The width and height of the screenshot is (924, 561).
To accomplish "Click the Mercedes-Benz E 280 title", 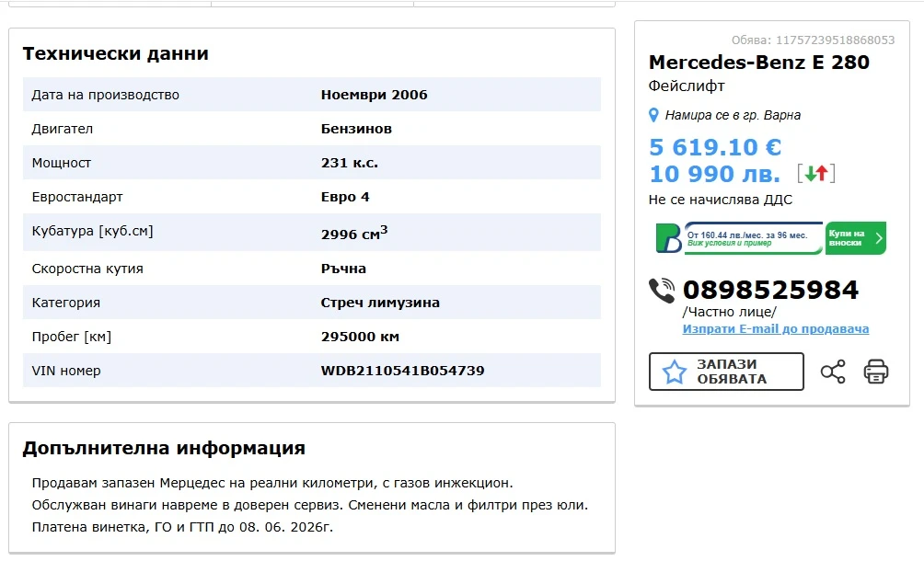I will [758, 63].
